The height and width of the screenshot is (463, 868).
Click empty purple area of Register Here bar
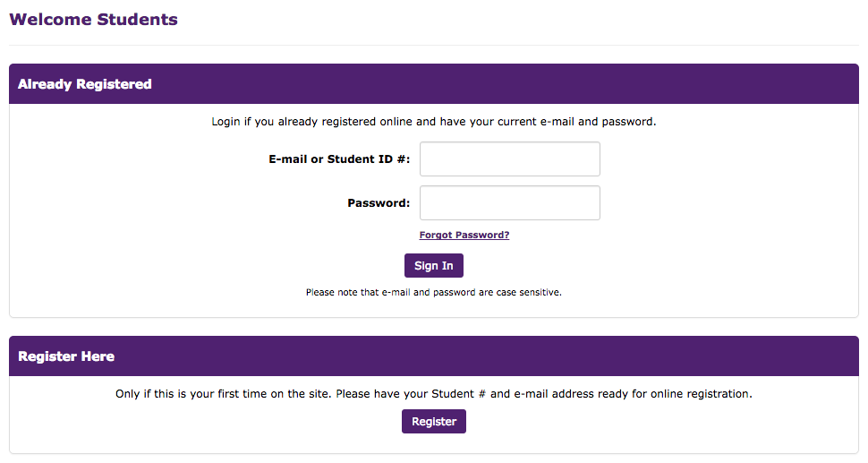click(x=537, y=356)
